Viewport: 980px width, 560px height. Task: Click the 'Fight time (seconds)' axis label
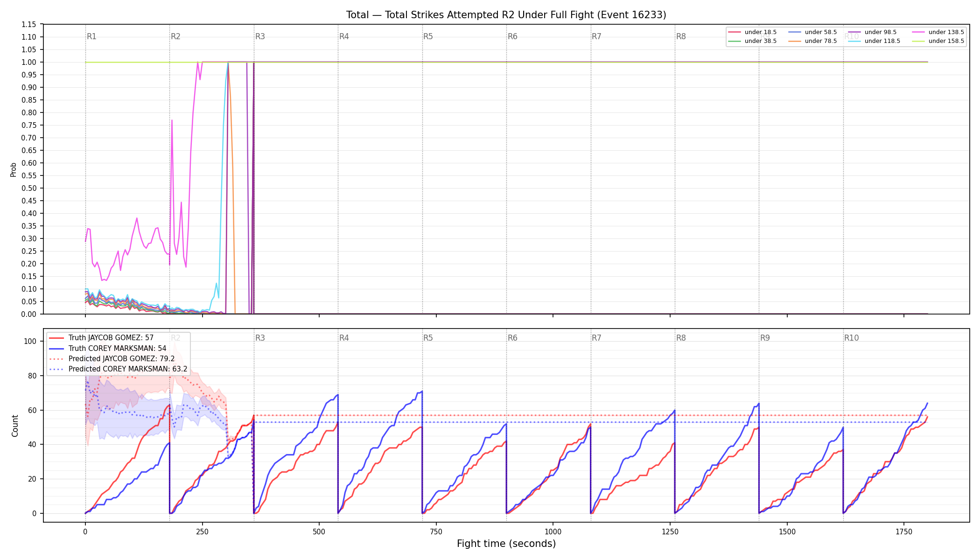[506, 544]
